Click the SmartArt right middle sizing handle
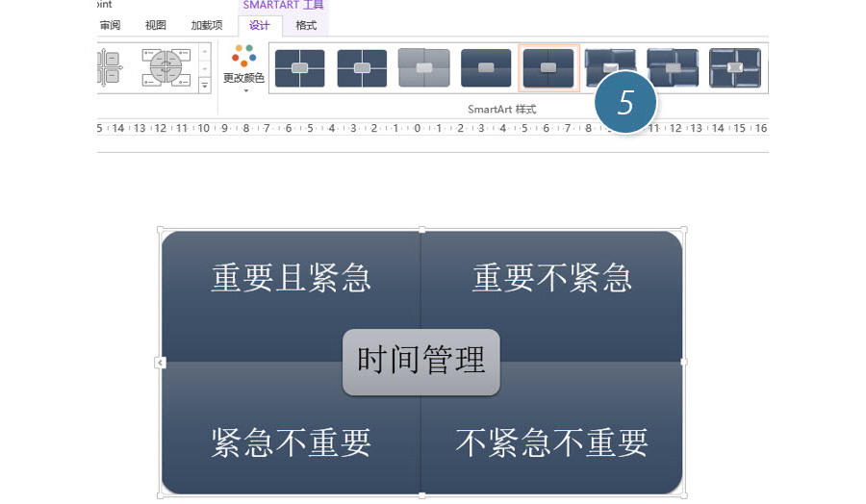This screenshot has height=504, width=866. click(684, 362)
